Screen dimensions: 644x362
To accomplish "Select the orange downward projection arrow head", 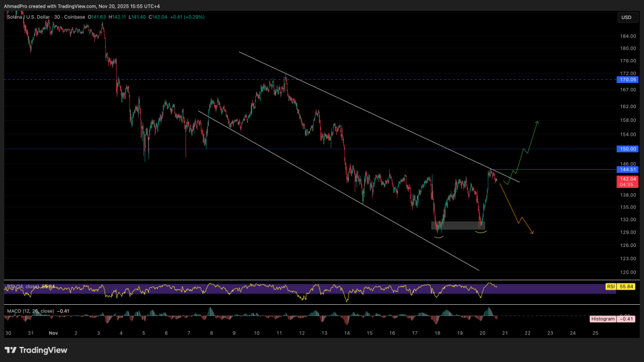I will (532, 233).
